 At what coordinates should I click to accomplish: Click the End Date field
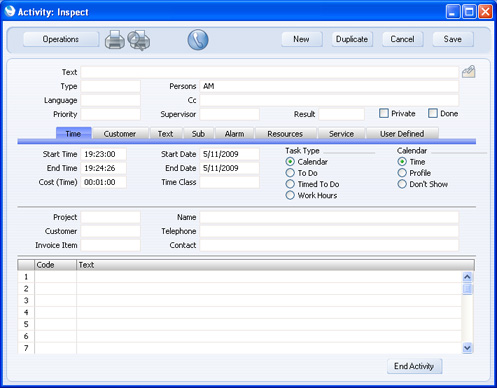click(x=229, y=168)
